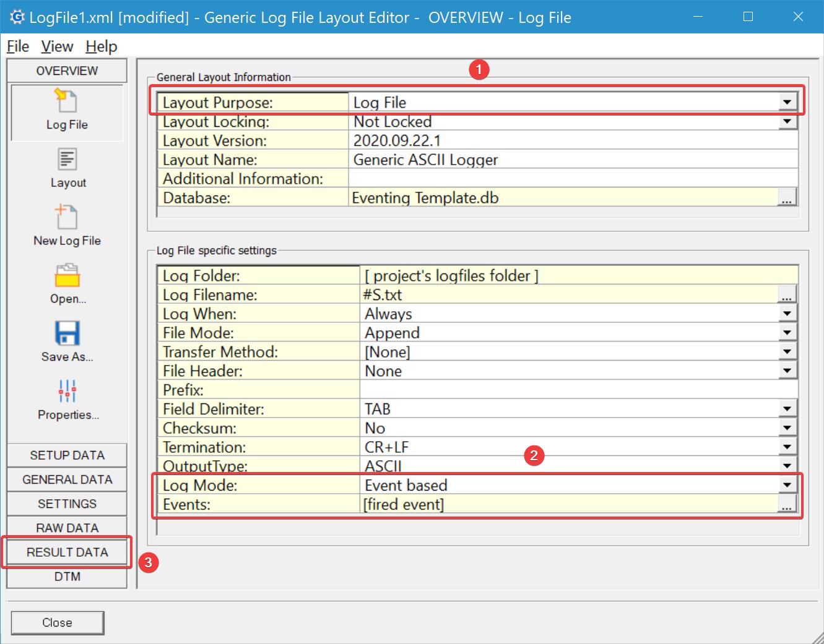Expand the Field Delimiter dropdown
Screen dimensions: 824x644
[x=787, y=409]
